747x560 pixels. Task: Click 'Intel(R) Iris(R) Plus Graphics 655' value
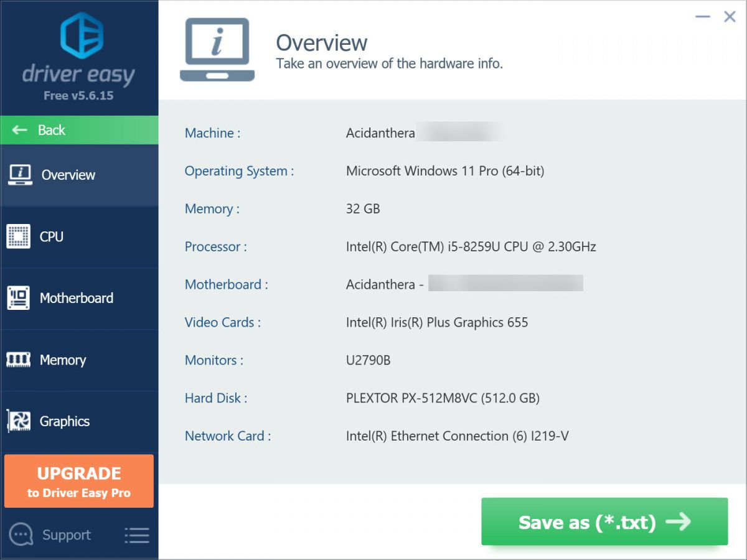(437, 322)
